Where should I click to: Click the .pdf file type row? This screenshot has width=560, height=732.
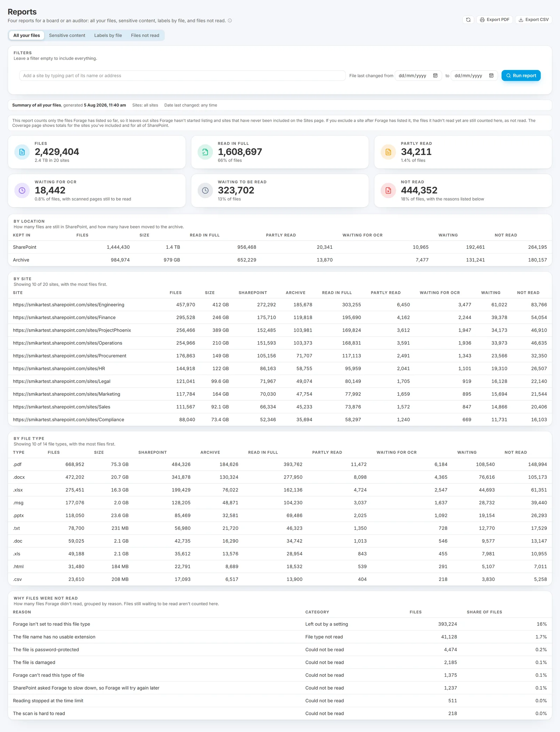point(280,464)
